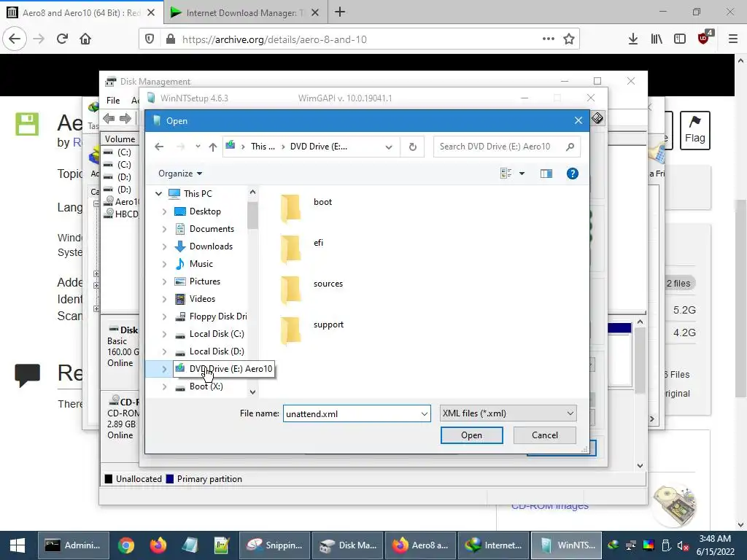Expand the Local Disk (C:) node
Viewport: 747px width, 560px height.
click(x=164, y=334)
